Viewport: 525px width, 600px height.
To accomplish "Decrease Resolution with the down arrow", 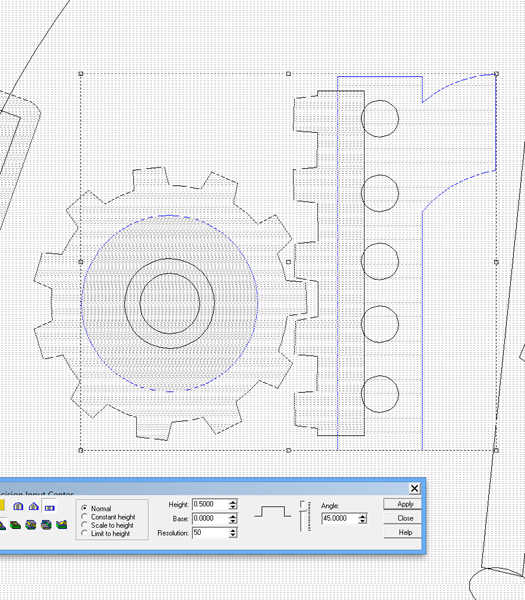I will coord(233,535).
